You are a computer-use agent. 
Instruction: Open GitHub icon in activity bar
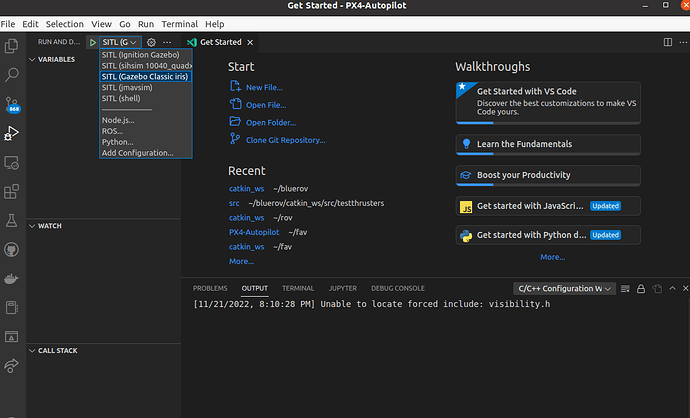[x=11, y=250]
